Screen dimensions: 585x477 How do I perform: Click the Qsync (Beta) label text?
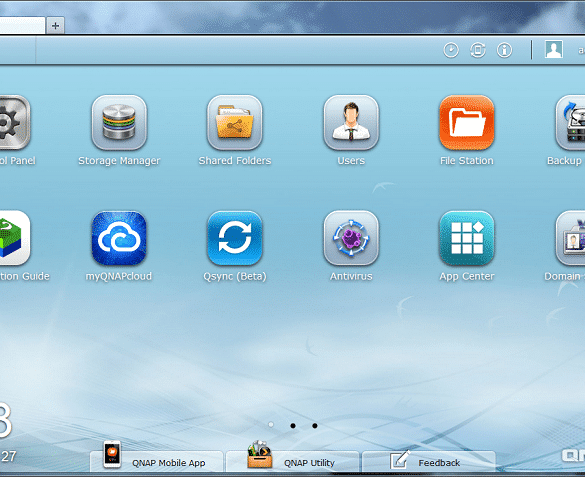pos(235,276)
